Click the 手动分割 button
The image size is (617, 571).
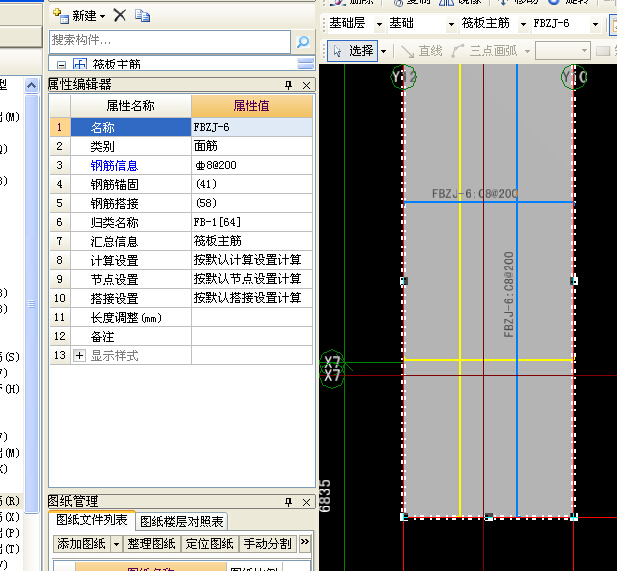tap(268, 544)
